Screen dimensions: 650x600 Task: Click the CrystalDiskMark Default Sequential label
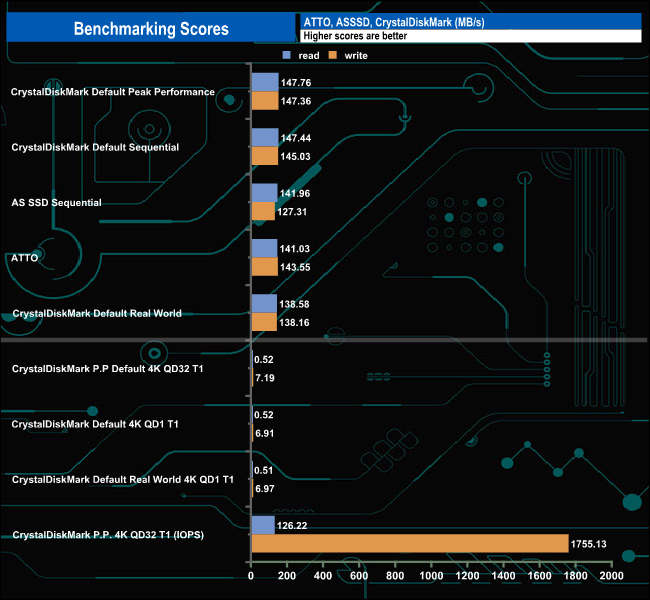tap(95, 148)
